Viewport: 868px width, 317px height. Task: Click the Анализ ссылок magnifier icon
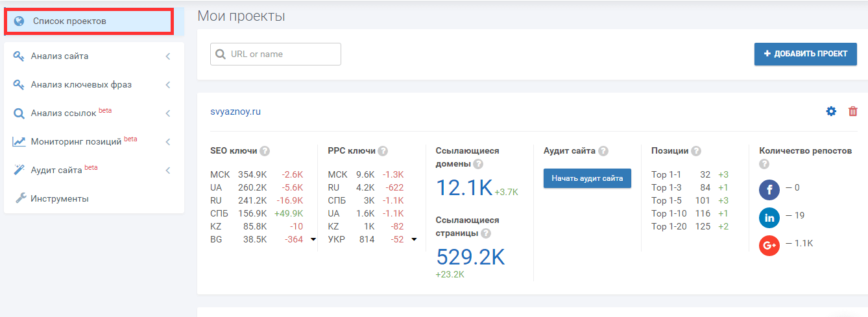click(x=19, y=113)
